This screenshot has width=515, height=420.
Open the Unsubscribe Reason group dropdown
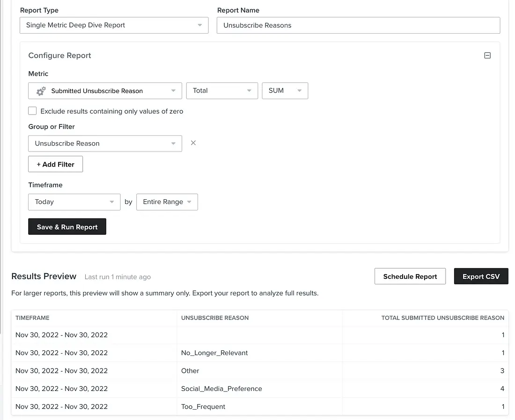tap(105, 144)
